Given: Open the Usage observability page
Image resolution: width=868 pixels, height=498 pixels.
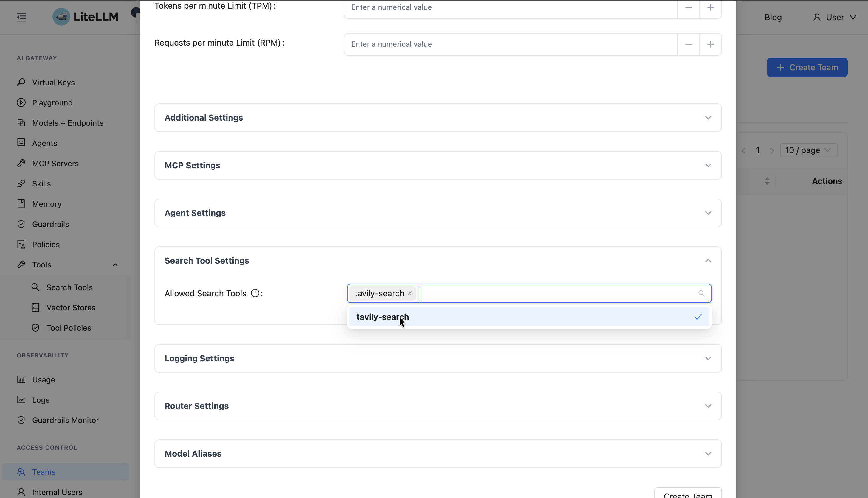Looking at the screenshot, I should coord(44,380).
